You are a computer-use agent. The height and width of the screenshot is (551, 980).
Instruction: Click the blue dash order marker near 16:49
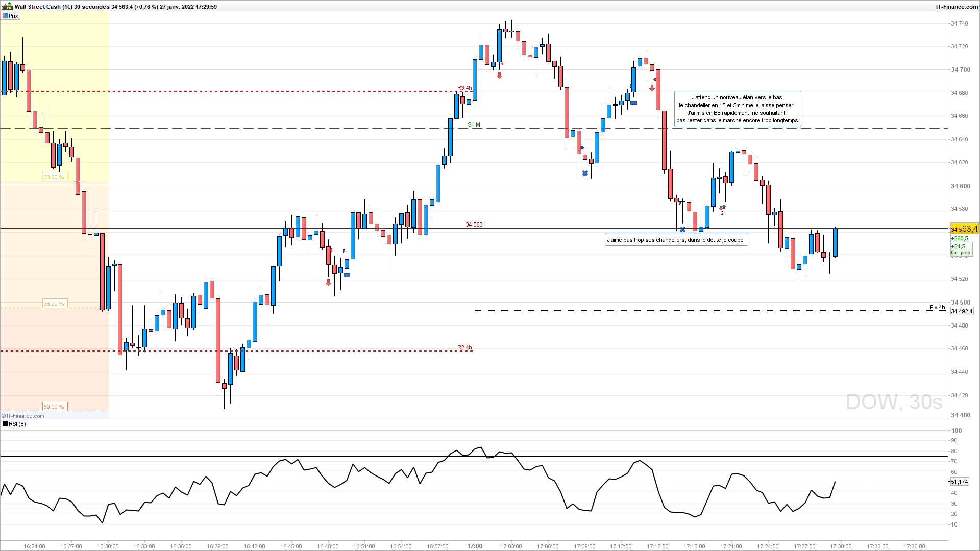(x=347, y=275)
